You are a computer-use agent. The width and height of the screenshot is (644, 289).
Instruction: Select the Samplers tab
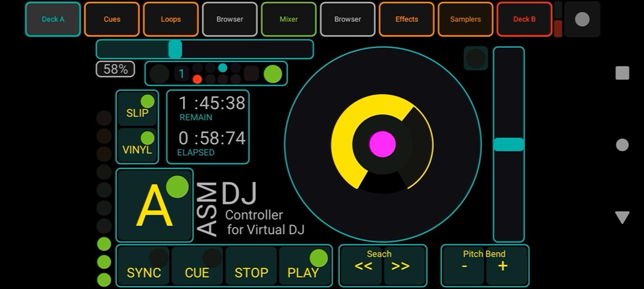pos(465,19)
